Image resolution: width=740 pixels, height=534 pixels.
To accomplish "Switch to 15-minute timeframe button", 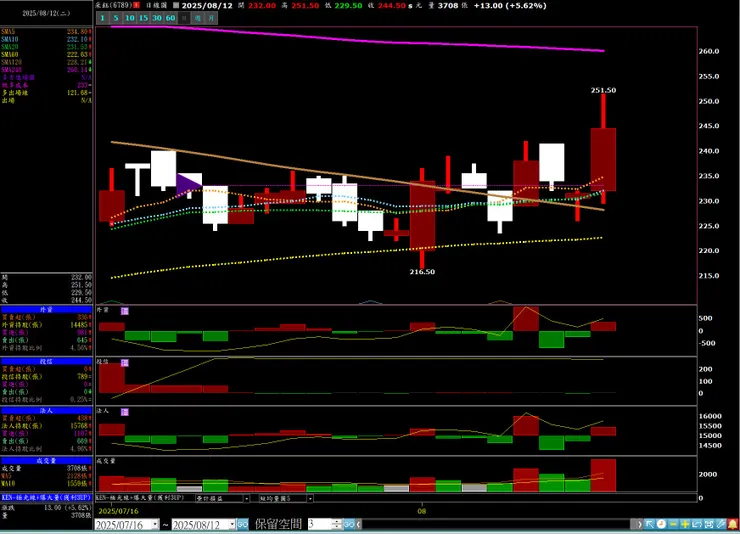I will point(143,18).
